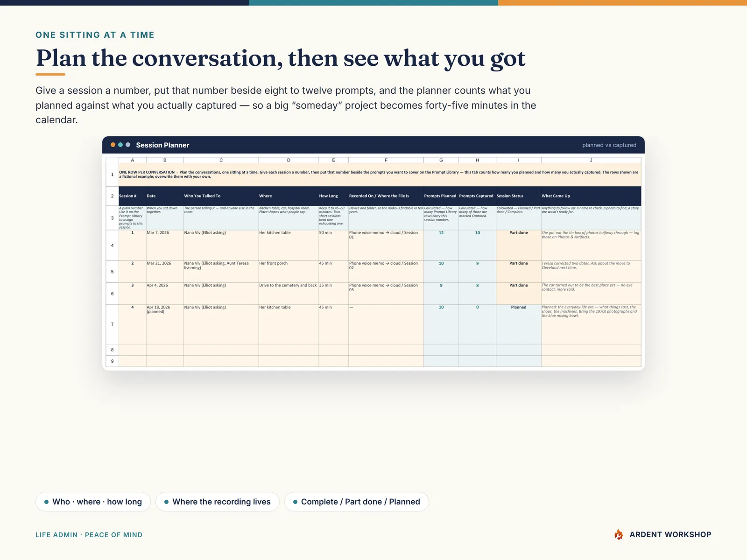Select the "50 min" duration cell
Screen dimensions: 747x560
click(x=333, y=245)
